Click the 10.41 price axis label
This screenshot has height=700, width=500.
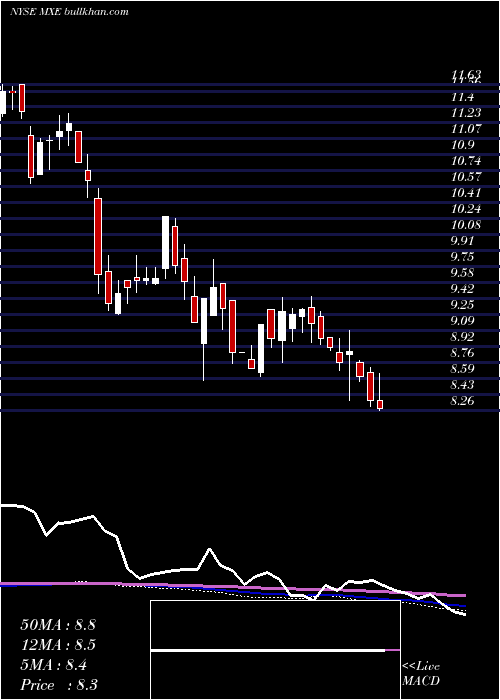coord(466,193)
